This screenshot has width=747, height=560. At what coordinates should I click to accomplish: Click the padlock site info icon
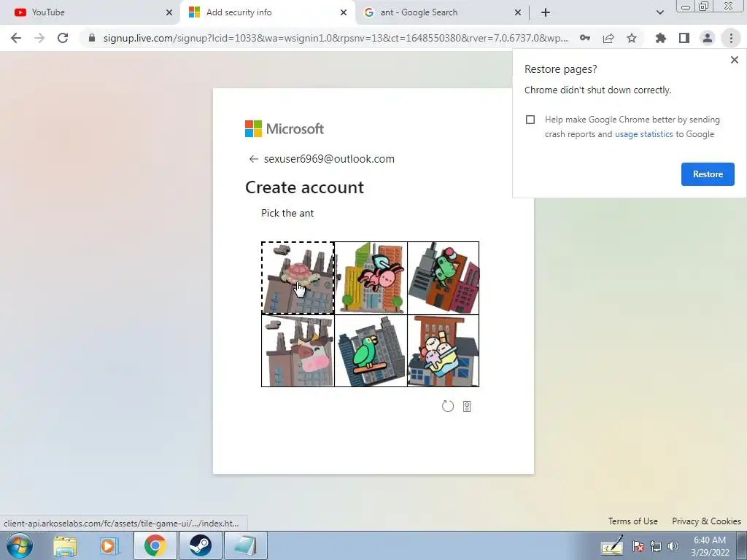[x=92, y=38]
